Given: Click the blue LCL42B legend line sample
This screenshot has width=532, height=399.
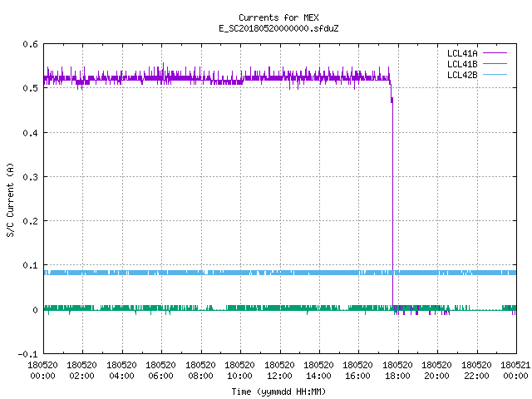Looking at the screenshot, I should point(495,75).
